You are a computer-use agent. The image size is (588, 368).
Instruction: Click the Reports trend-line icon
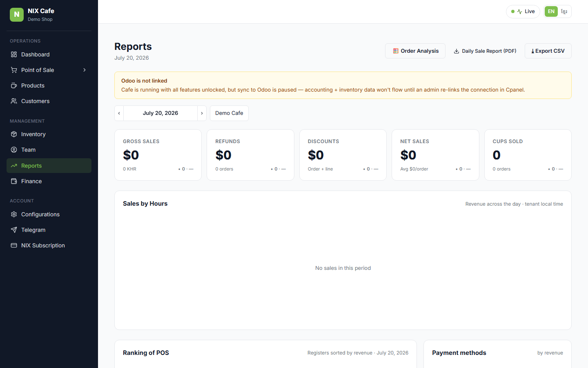(14, 166)
